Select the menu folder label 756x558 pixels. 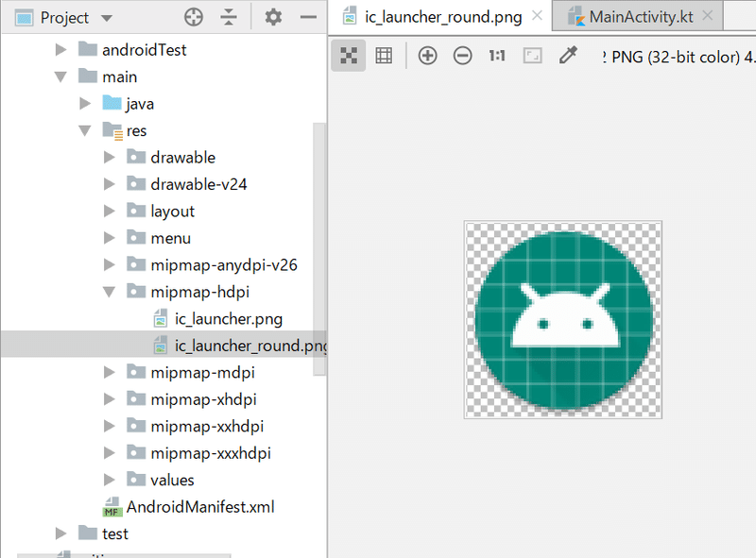pos(170,239)
